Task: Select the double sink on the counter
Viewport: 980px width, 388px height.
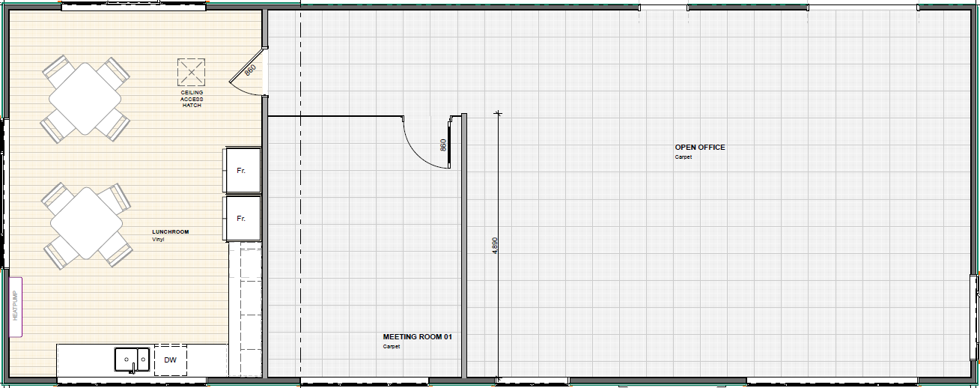Action: 132,360
